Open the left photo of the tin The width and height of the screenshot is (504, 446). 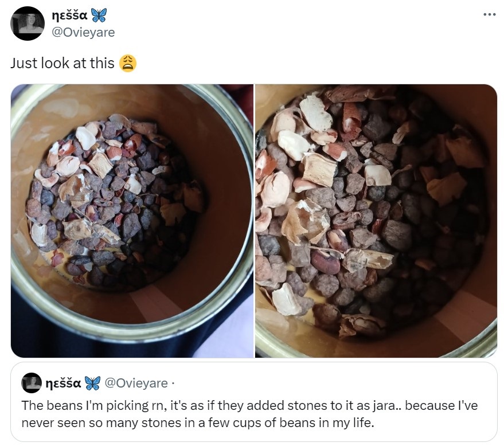[x=132, y=221]
